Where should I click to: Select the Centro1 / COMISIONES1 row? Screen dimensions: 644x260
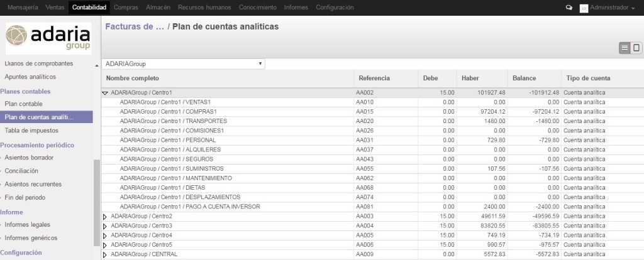[372, 131]
